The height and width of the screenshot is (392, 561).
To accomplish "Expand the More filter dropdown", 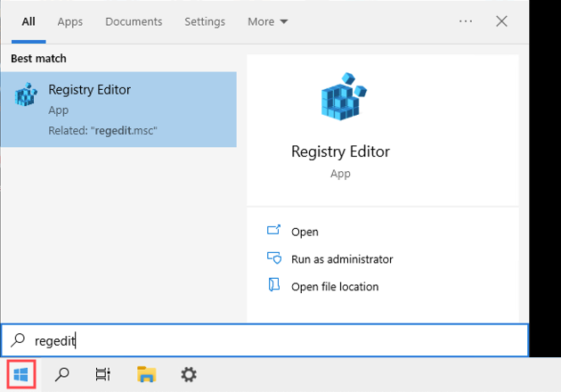I will [267, 21].
